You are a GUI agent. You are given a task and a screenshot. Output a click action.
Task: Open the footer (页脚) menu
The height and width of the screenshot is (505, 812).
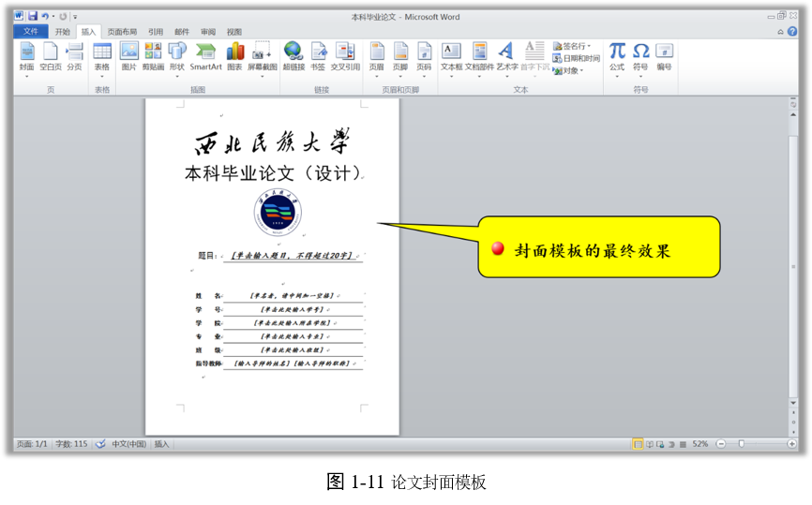[x=400, y=57]
